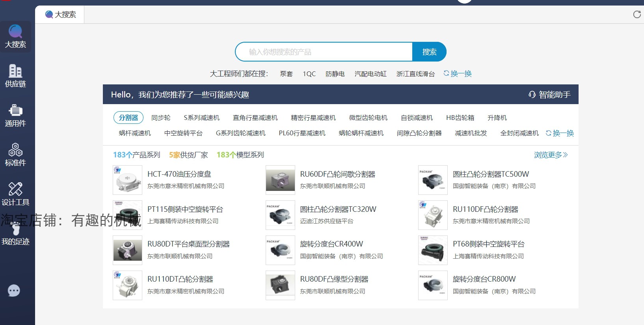Select the S系列减速机 category tag
The image size is (644, 325).
pos(202,118)
